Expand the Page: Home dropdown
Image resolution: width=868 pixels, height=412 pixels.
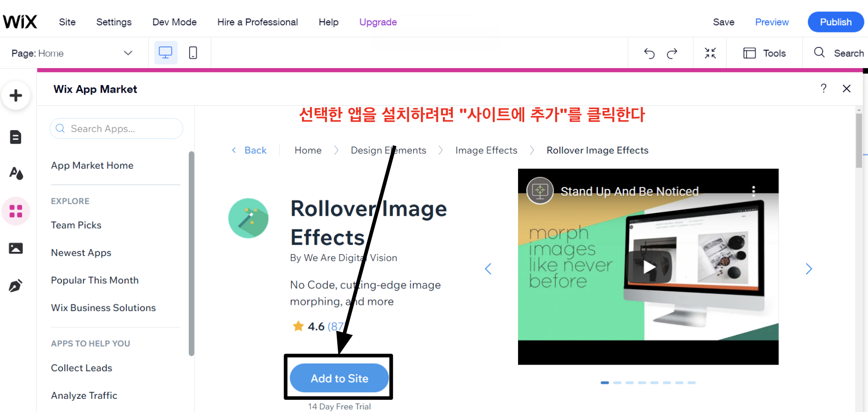[x=72, y=53]
